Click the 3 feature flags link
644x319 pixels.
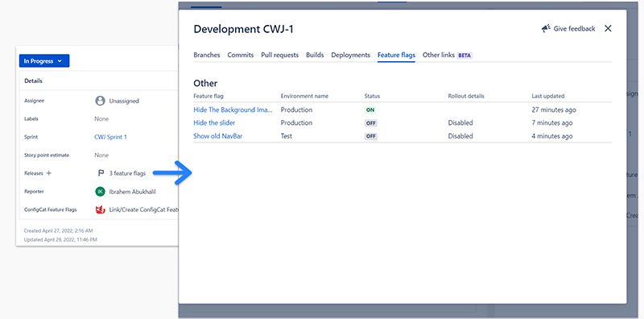pos(127,173)
